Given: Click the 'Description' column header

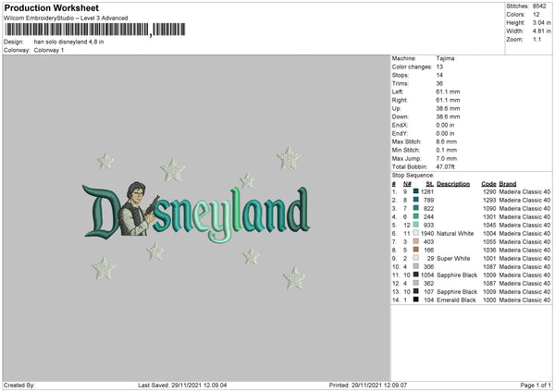Looking at the screenshot, I should tap(453, 184).
